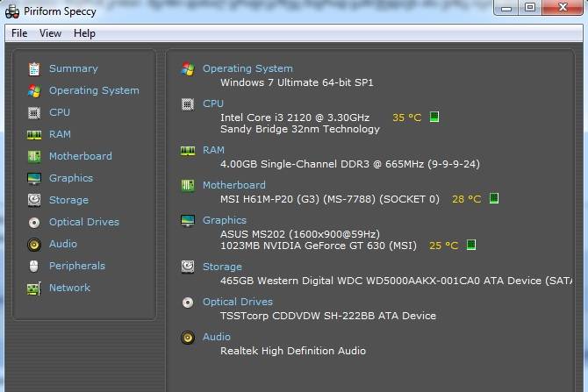Select Summary in the sidebar
Screen dimensions: 588x392
pos(74,68)
